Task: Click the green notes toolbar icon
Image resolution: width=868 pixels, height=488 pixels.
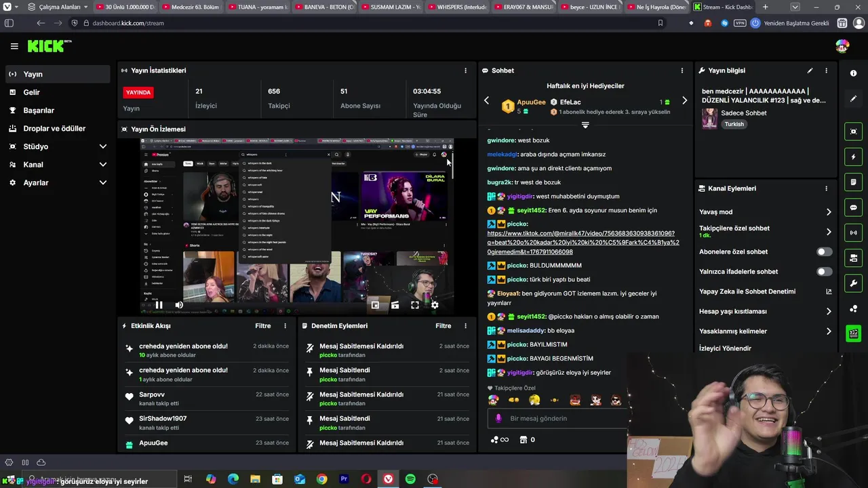Action: click(x=853, y=182)
